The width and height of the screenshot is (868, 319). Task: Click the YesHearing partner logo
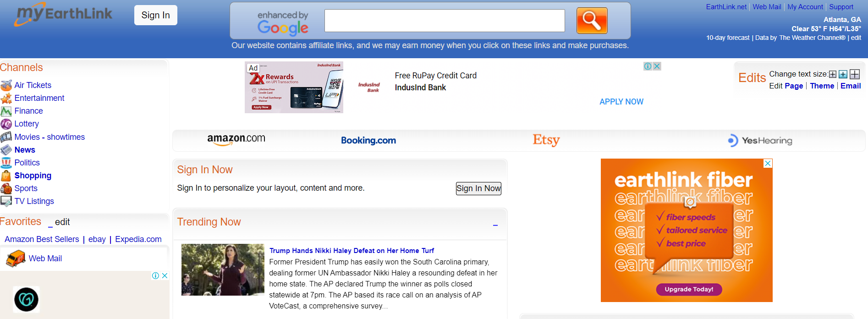(x=760, y=141)
